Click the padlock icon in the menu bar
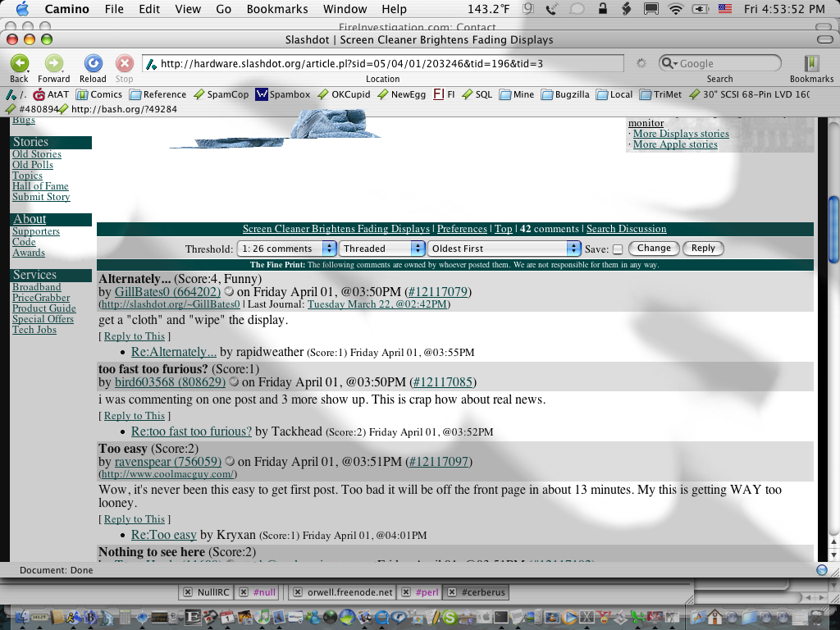The height and width of the screenshot is (630, 840). [x=603, y=8]
